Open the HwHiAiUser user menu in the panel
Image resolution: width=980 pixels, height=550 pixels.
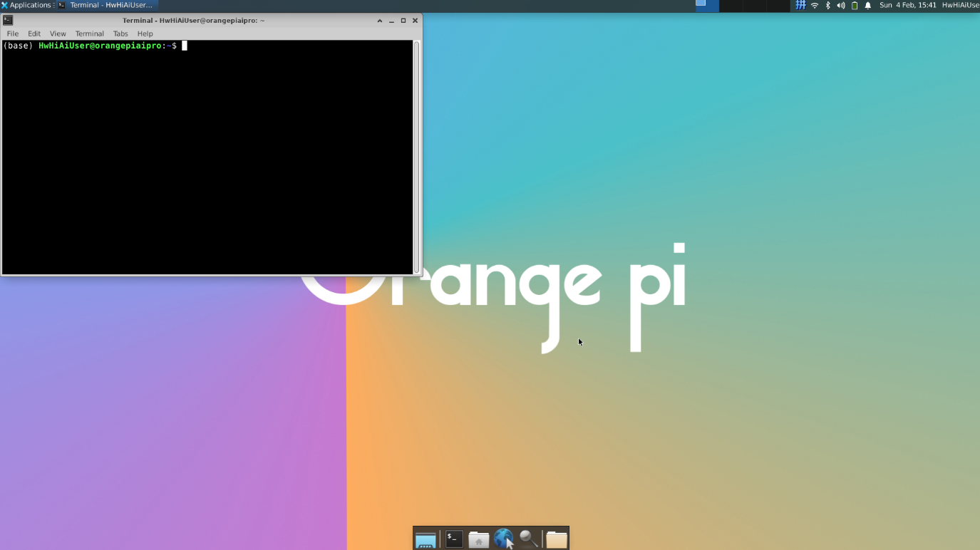click(x=961, y=5)
